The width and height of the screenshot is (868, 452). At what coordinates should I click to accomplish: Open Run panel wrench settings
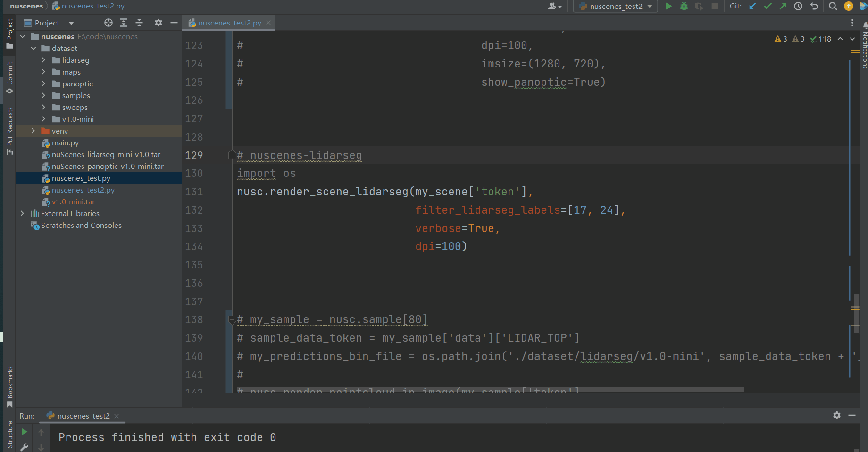tap(24, 446)
